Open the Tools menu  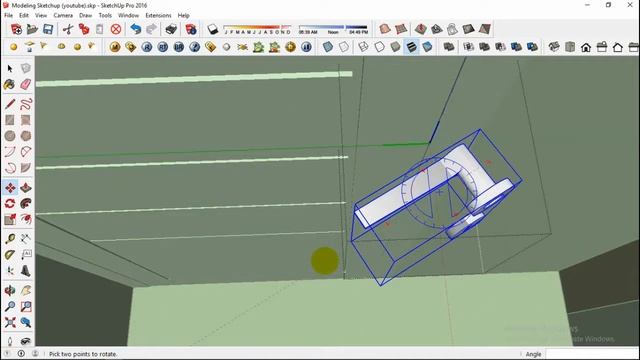click(x=105, y=15)
